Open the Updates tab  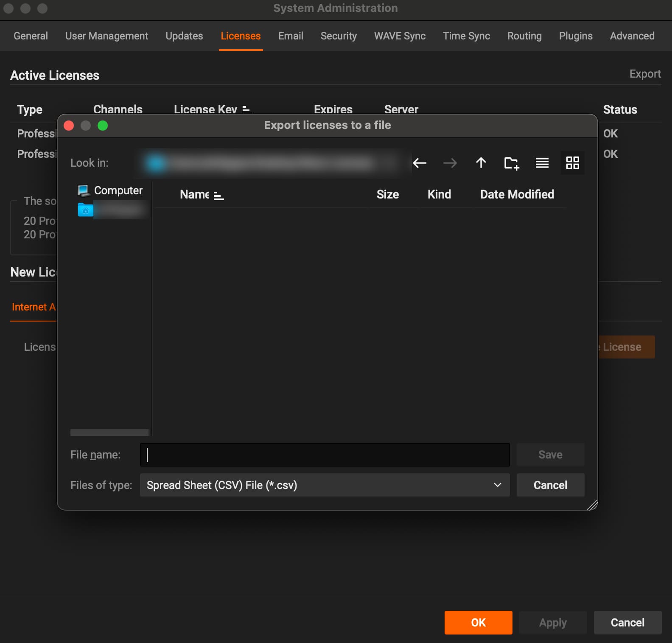(x=184, y=36)
